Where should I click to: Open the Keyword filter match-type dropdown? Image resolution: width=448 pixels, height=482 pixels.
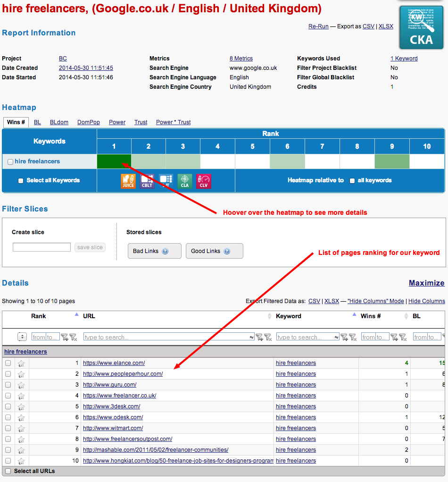tap(337, 337)
